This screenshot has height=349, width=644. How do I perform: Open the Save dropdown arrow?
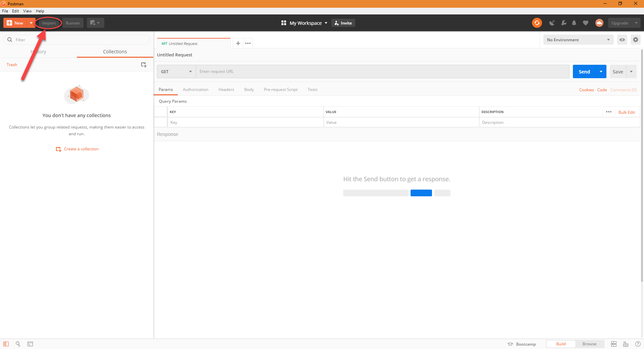[x=631, y=71]
